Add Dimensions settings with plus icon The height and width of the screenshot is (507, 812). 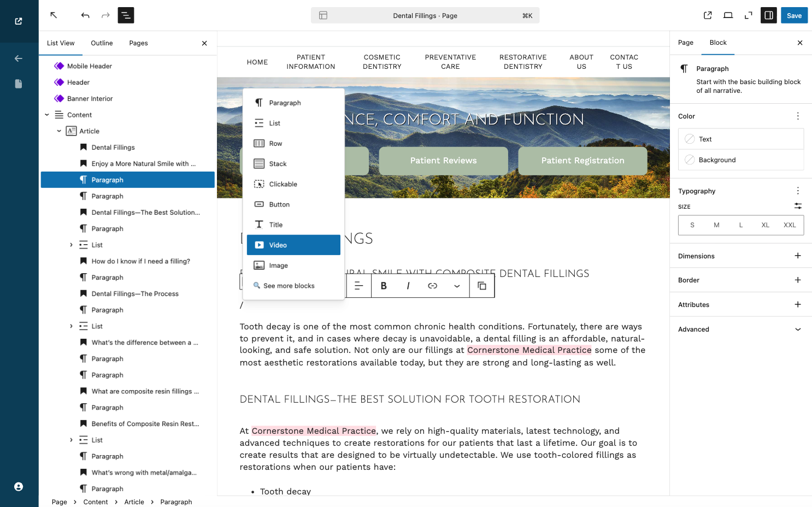(x=798, y=256)
